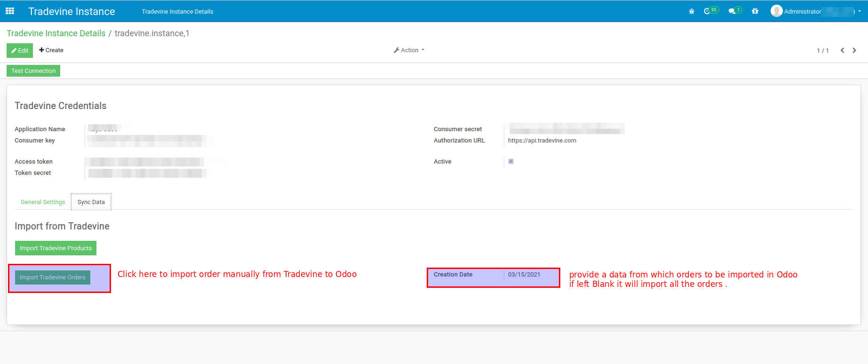Image resolution: width=868 pixels, height=364 pixels.
Task: Click Test Connection button
Action: point(33,71)
